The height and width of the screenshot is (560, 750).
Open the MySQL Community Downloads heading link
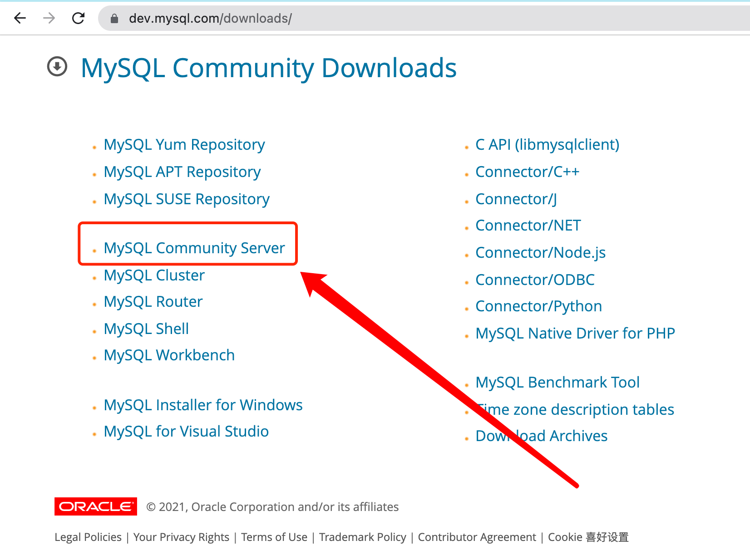pos(268,68)
